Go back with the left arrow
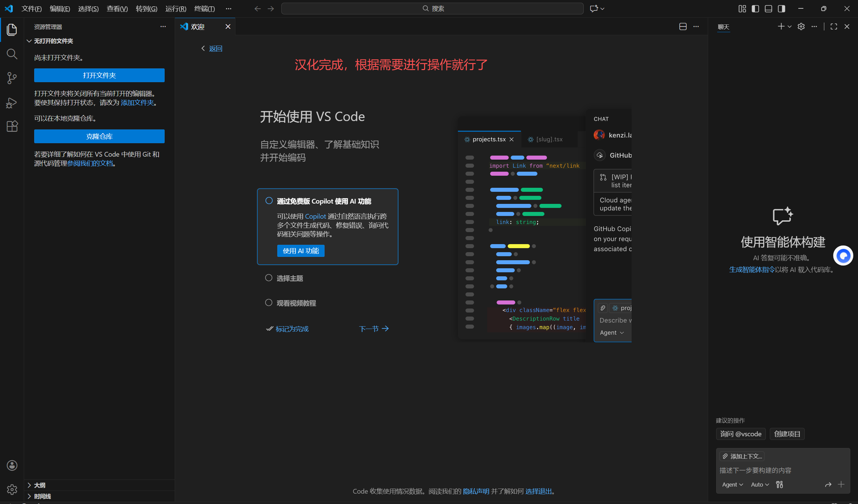This screenshot has width=858, height=504. [258, 8]
